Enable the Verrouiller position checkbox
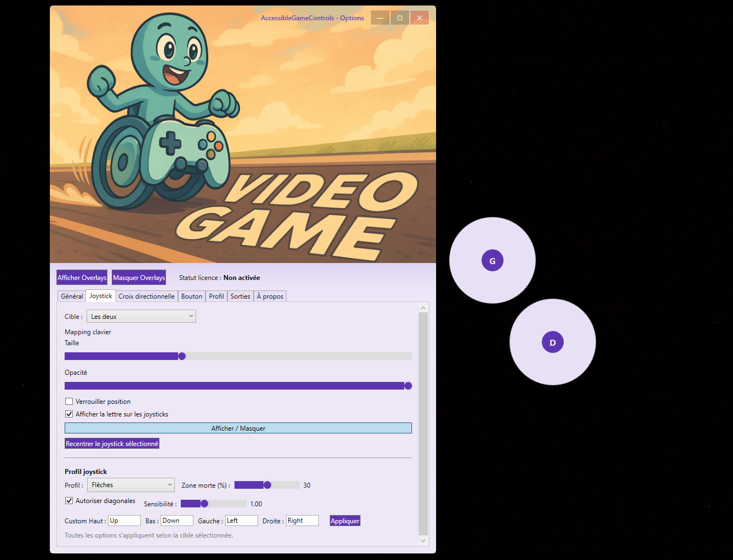This screenshot has width=733, height=560. [69, 402]
